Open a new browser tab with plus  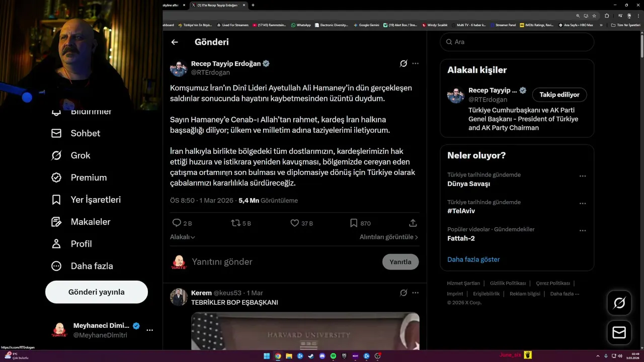tap(253, 5)
